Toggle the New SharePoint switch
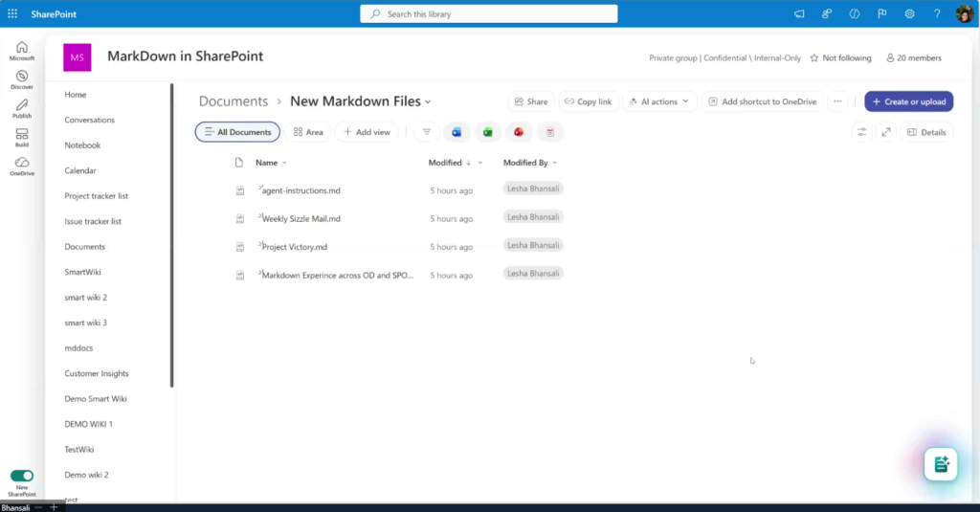Image resolution: width=980 pixels, height=512 pixels. pyautogui.click(x=21, y=476)
